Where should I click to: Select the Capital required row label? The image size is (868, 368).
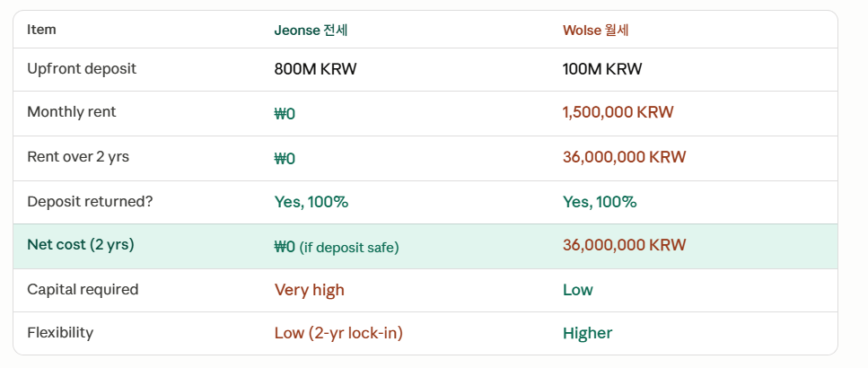[x=83, y=289]
